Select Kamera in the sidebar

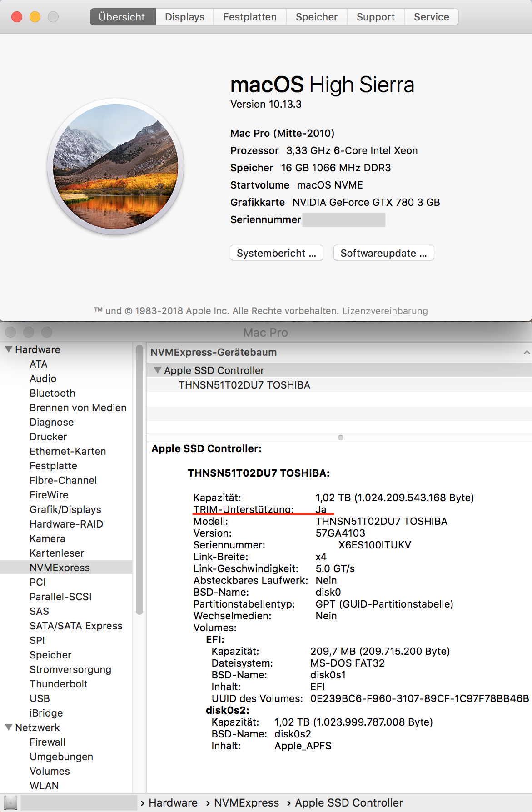[x=47, y=538]
